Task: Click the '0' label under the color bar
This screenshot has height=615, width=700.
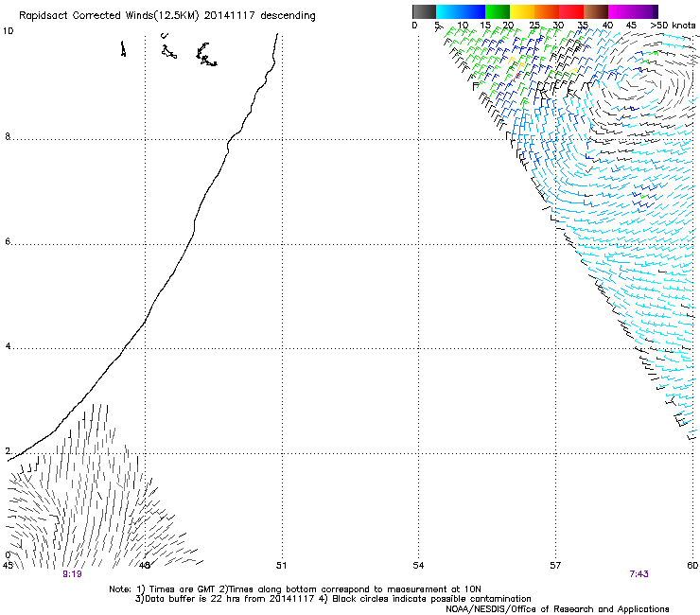Action: tap(414, 25)
